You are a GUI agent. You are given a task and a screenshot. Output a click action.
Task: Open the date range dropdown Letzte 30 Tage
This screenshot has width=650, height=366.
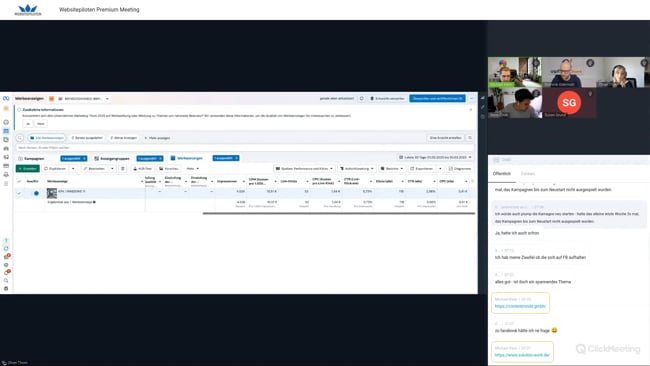click(x=435, y=158)
